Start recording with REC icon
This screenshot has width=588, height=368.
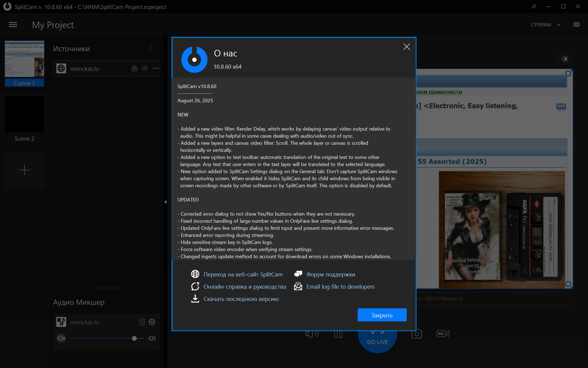pyautogui.click(x=443, y=334)
